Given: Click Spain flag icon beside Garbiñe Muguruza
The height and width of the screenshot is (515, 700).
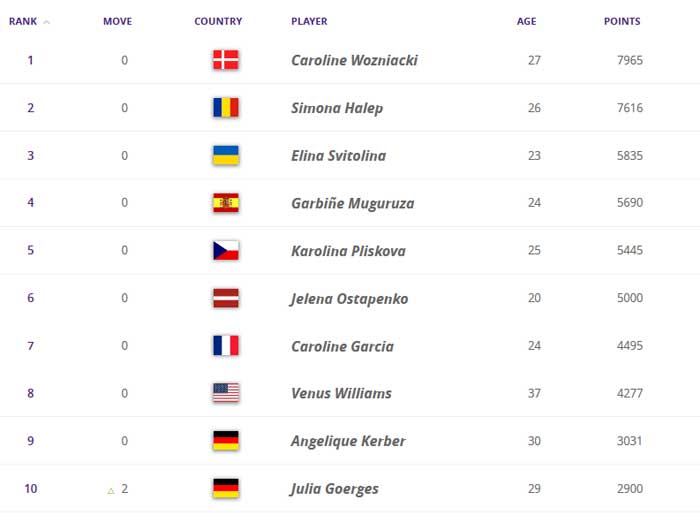Looking at the screenshot, I should coord(225,203).
